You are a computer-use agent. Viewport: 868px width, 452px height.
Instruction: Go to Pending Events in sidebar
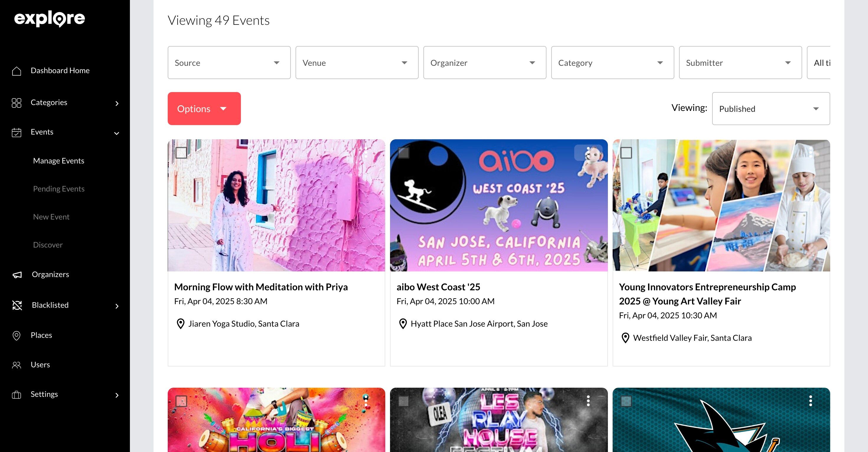(x=59, y=189)
